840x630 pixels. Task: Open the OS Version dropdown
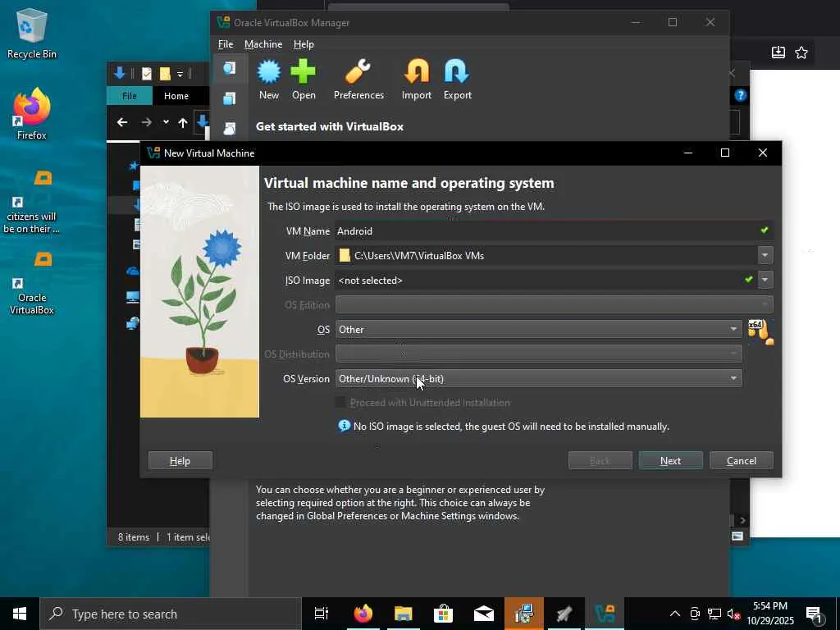tap(538, 379)
